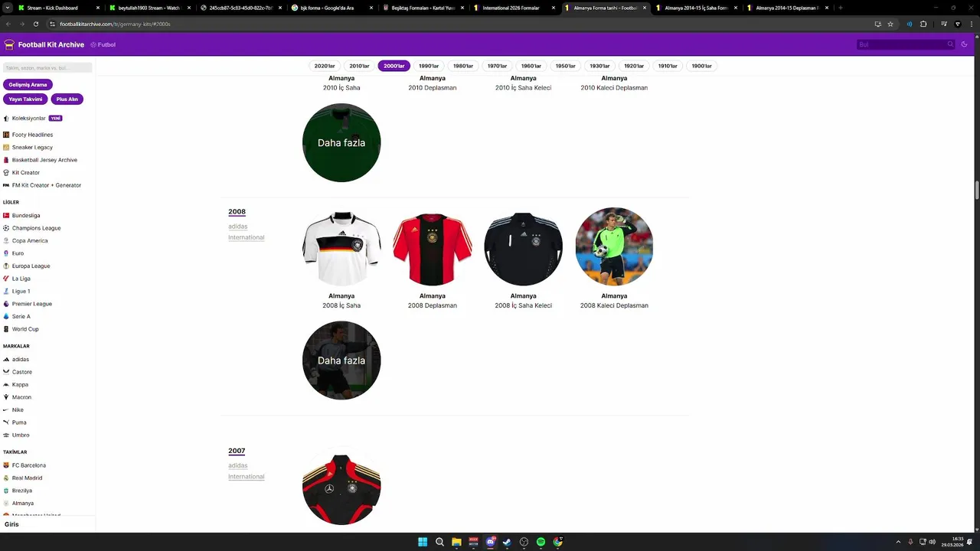Click the Football Kit Archive logo icon
Viewport: 980px width, 551px height.
[9, 44]
